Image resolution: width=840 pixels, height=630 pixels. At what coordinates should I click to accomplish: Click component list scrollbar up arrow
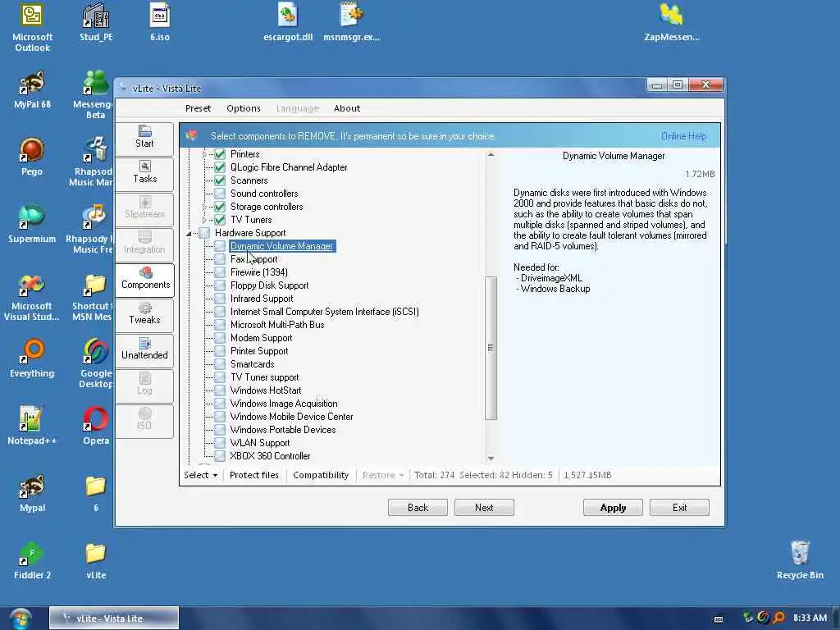click(x=491, y=155)
